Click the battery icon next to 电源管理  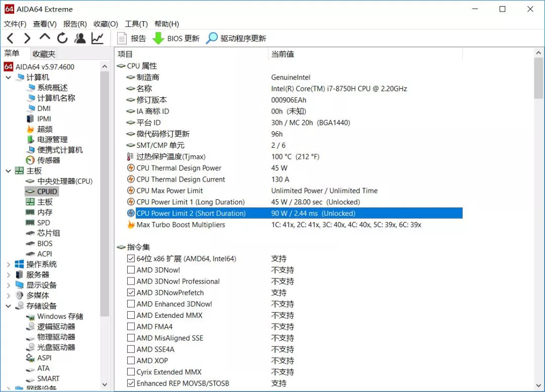pyautogui.click(x=30, y=139)
